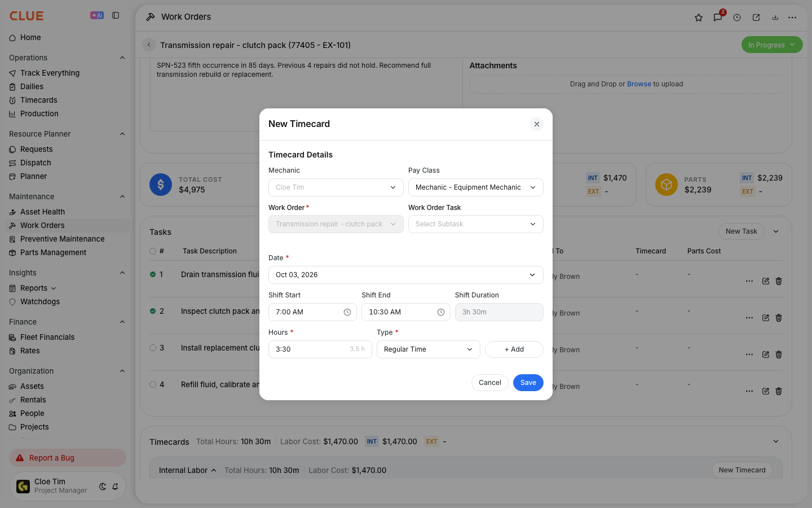The height and width of the screenshot is (508, 812).
Task: Click the Total Cost dollar icon
Action: coord(161,185)
